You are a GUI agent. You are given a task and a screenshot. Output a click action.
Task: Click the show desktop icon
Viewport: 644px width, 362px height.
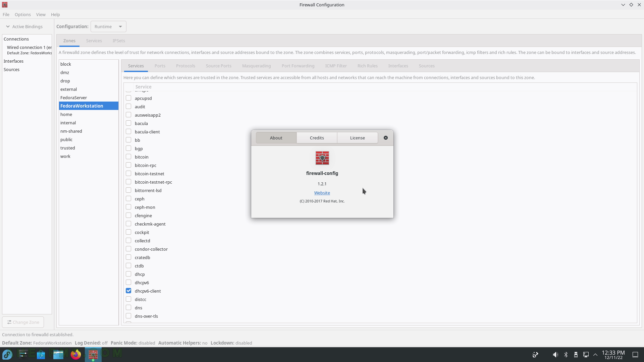(635, 355)
